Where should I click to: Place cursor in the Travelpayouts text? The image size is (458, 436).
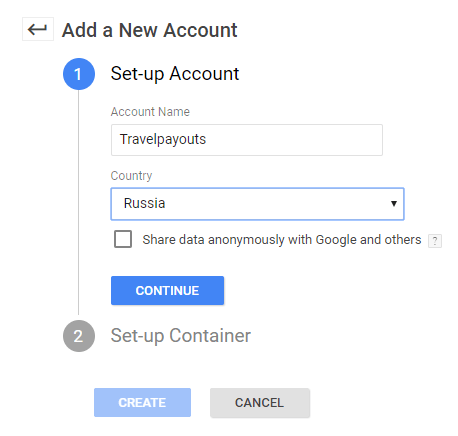(x=163, y=139)
